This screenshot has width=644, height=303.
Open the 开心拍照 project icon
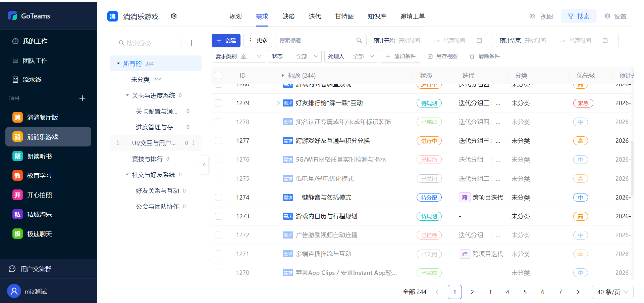pyautogui.click(x=17, y=195)
